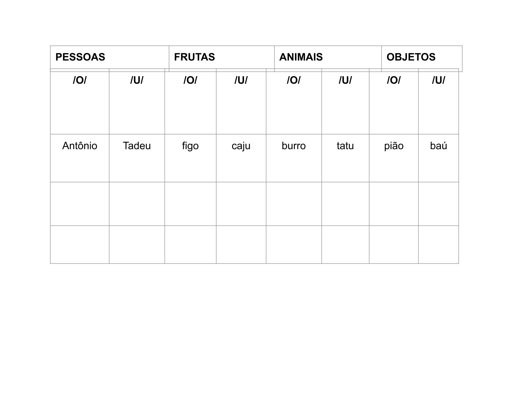Click the word pião
Screen dimensions: 532x399
pos(394,146)
